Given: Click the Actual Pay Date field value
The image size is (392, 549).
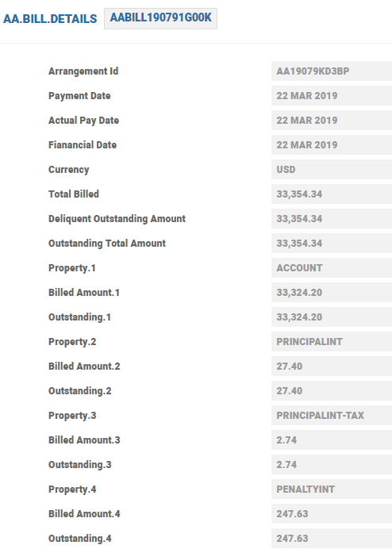Looking at the screenshot, I should coord(332,120).
